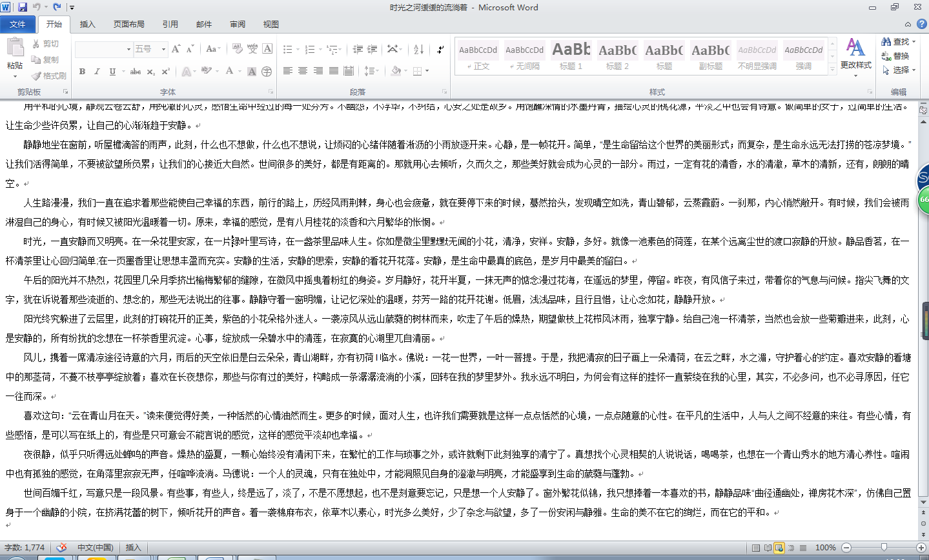The image size is (929, 560).
Task: Apply Character Shading (shaded A)
Action: click(x=252, y=71)
